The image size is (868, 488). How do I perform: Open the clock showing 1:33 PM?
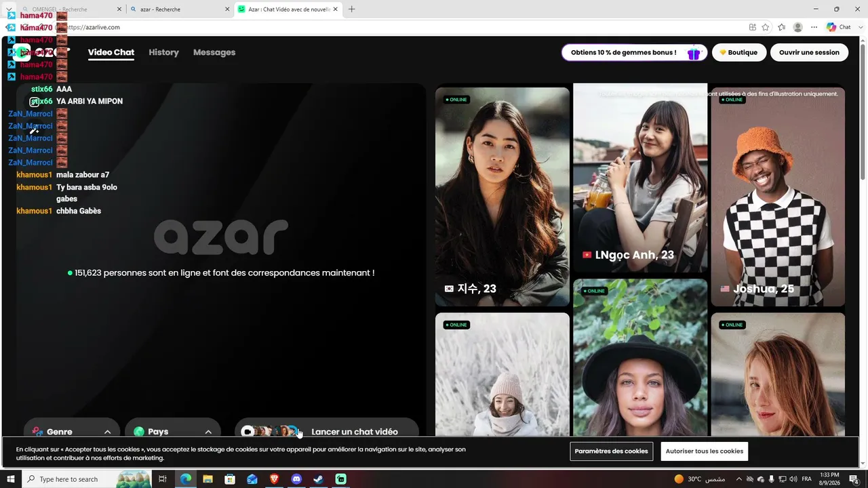click(829, 479)
